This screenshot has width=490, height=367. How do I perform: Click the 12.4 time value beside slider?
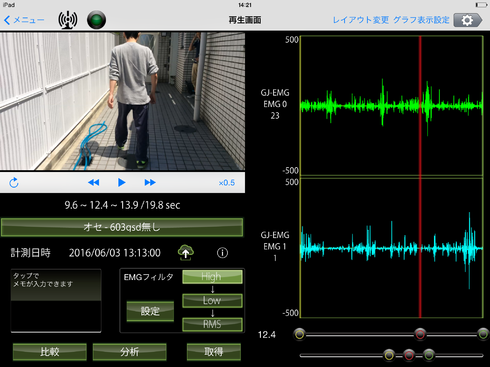(267, 335)
